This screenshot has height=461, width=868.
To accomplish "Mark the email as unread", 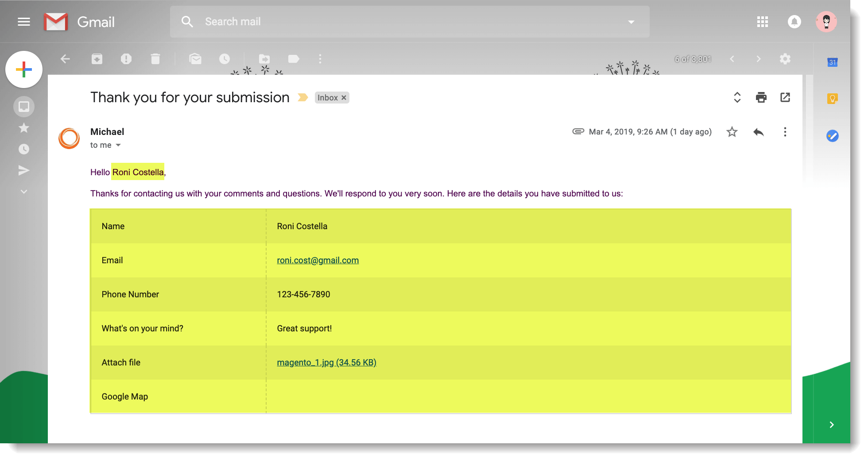I will click(195, 59).
